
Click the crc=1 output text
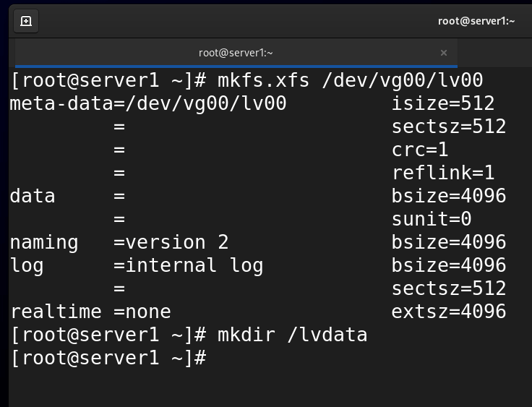click(420, 150)
